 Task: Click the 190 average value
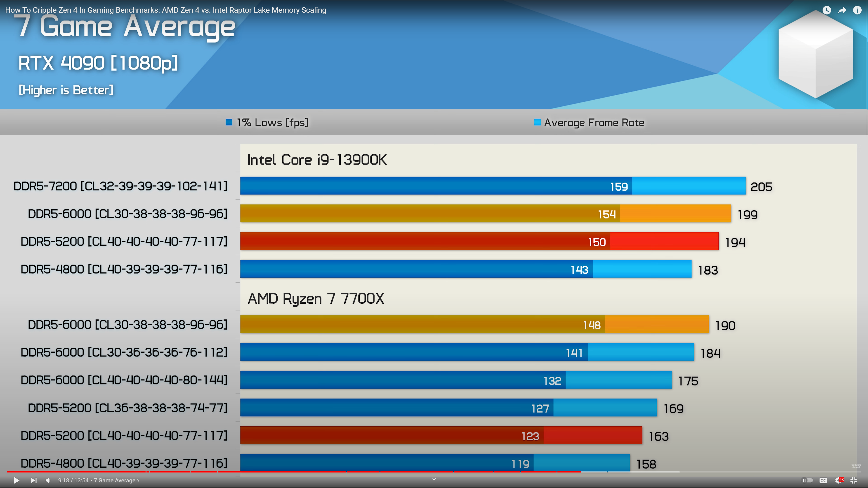[725, 326]
